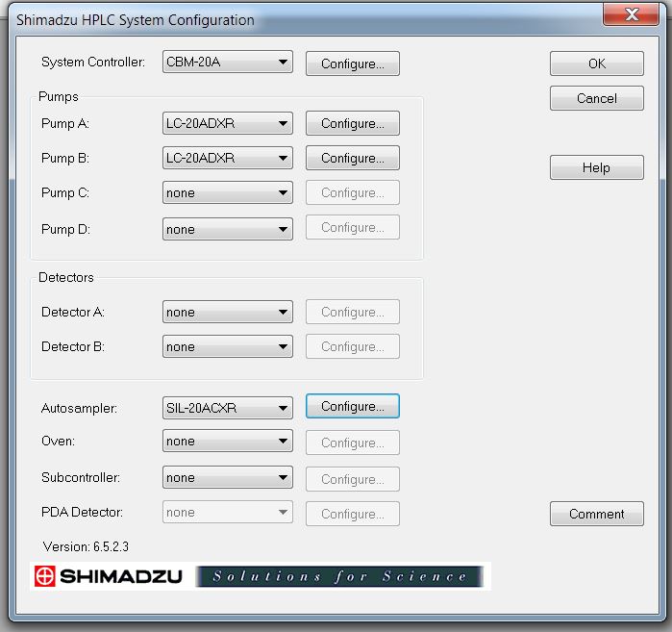Expand the Pump A dropdown
The width and height of the screenshot is (672, 632).
point(228,123)
